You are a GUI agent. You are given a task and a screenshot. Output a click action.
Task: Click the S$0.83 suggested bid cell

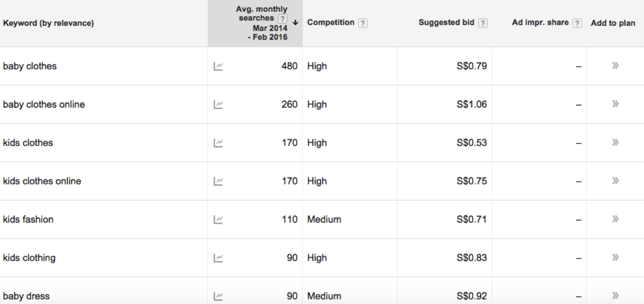(472, 258)
